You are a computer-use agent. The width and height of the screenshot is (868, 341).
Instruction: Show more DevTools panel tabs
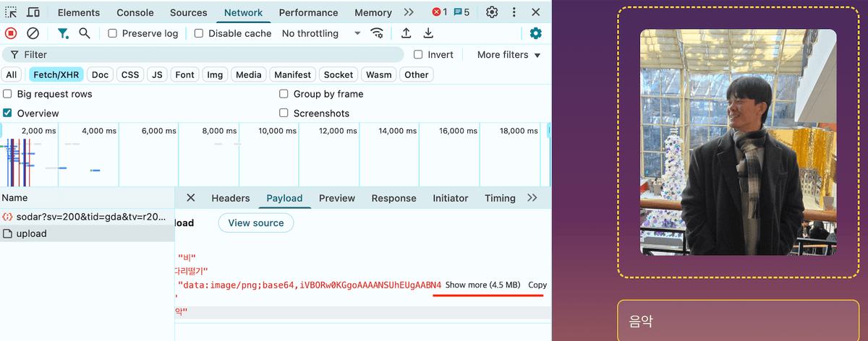(x=409, y=12)
